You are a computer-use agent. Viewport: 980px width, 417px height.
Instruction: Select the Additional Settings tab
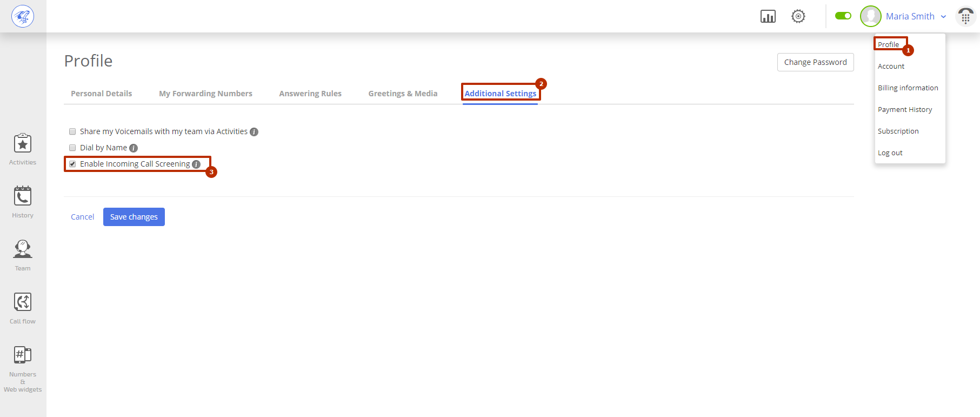501,94
